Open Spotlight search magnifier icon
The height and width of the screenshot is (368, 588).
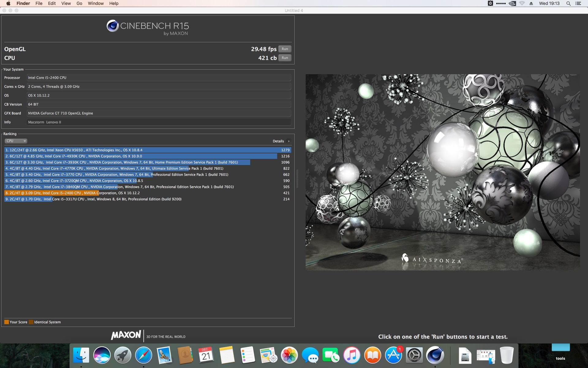pos(568,3)
